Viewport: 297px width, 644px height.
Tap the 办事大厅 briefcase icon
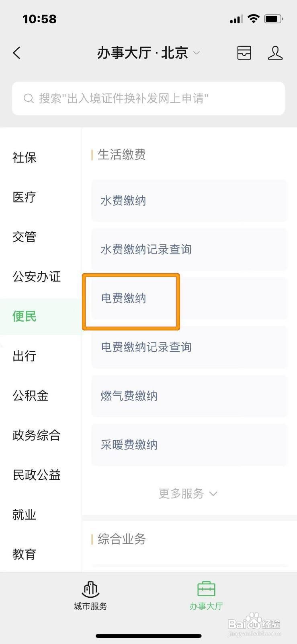point(206,590)
